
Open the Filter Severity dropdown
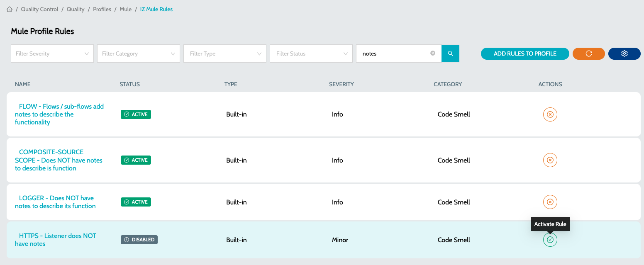pyautogui.click(x=52, y=53)
